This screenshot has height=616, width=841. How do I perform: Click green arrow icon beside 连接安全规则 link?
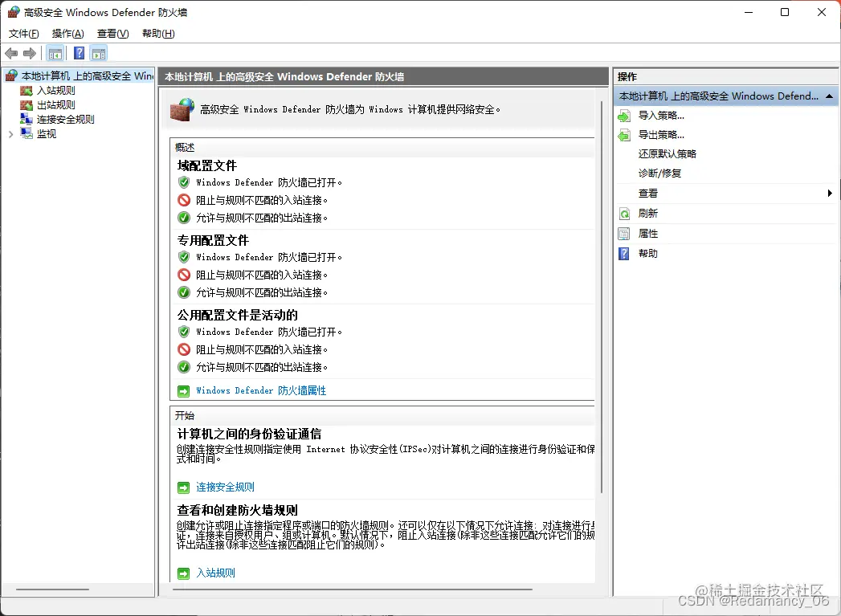click(183, 487)
